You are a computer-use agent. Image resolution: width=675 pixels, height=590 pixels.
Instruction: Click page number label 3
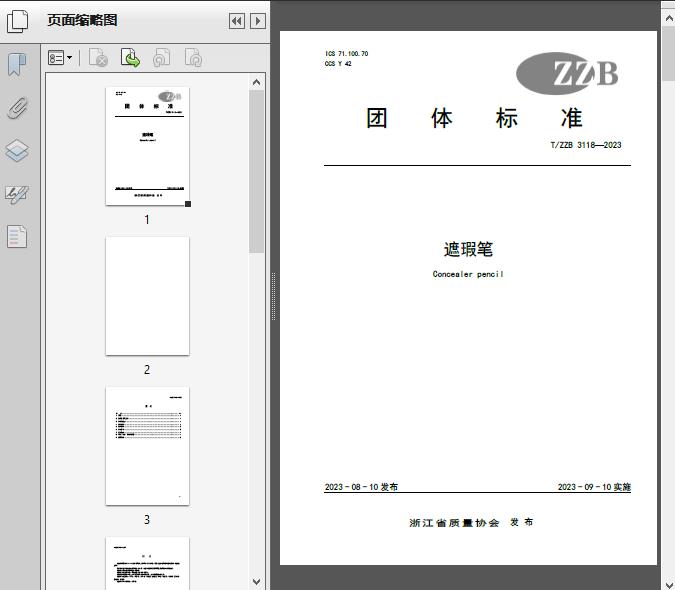[x=147, y=520]
